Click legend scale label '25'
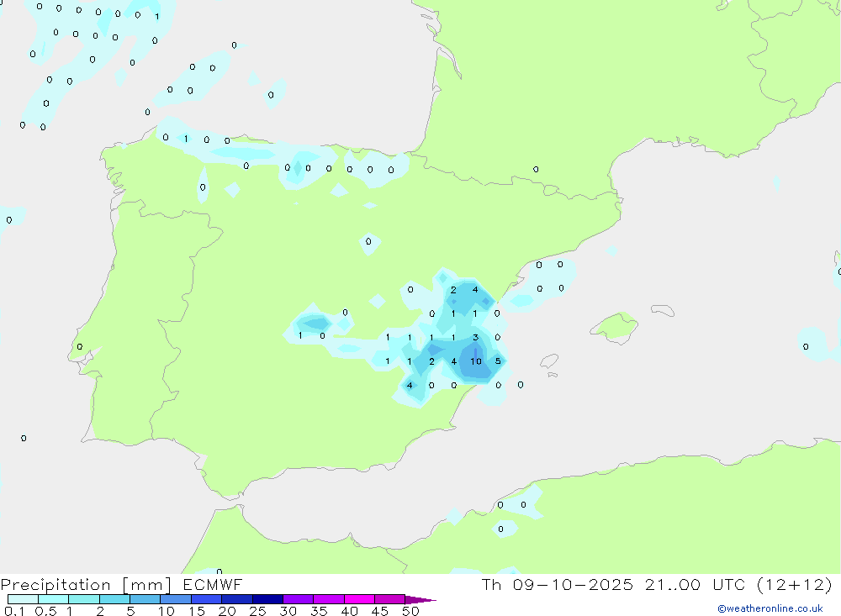This screenshot has height=616, width=841. [257, 611]
